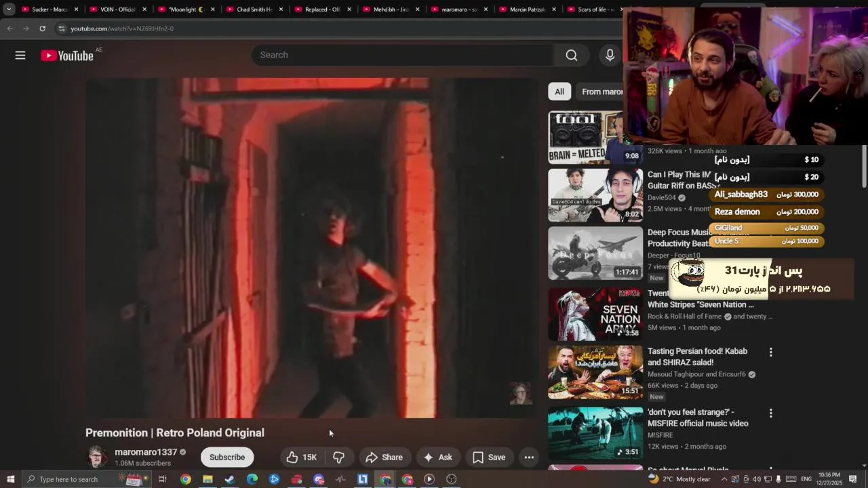
Task: Open the Davie504 guitar riff thumbnail
Action: coord(595,195)
